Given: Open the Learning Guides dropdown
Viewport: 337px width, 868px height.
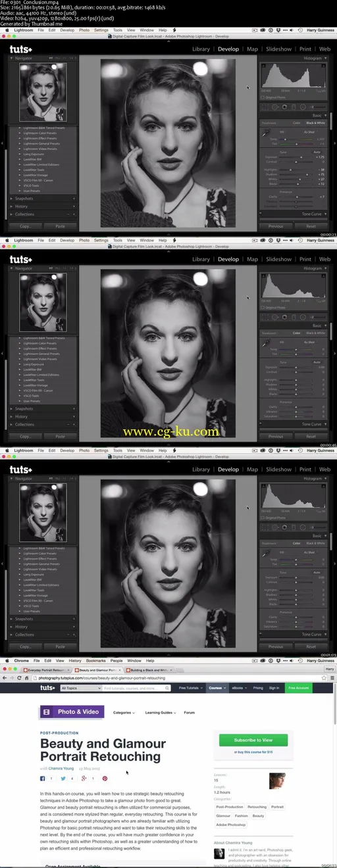Looking at the screenshot, I should click(x=160, y=712).
